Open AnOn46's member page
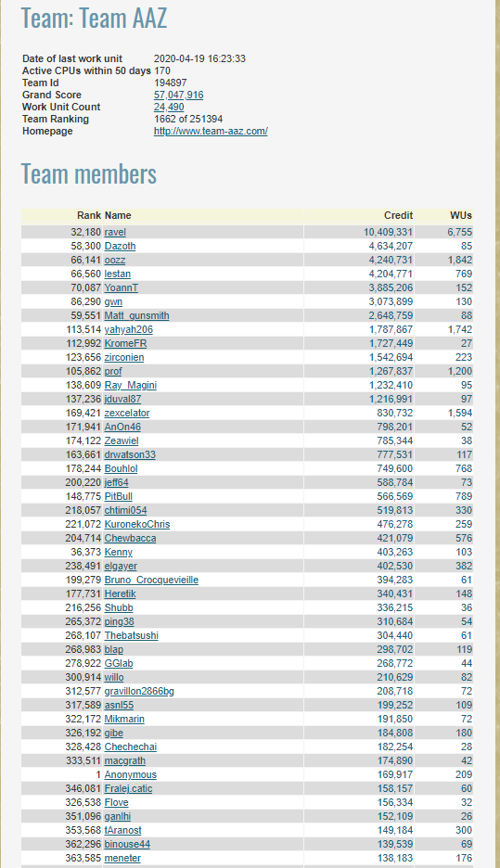The image size is (500, 868). coord(122,427)
